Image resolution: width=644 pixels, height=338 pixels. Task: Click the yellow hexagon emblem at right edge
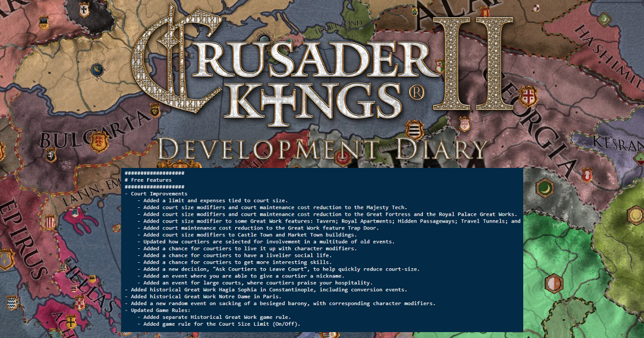pos(635,216)
